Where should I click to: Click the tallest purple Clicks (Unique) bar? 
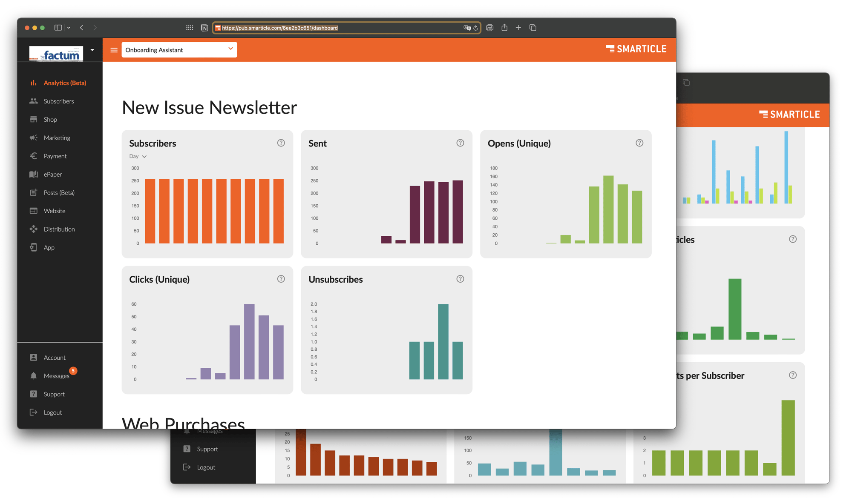click(x=249, y=341)
